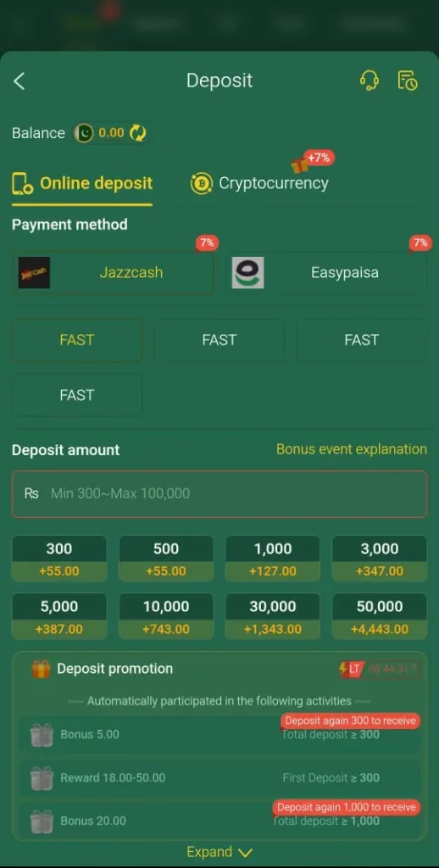Open customer support headset icon
Image resolution: width=439 pixels, height=868 pixels.
point(370,81)
